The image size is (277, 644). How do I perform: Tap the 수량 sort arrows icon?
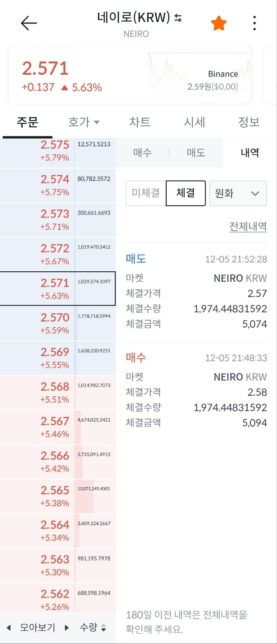point(103,628)
